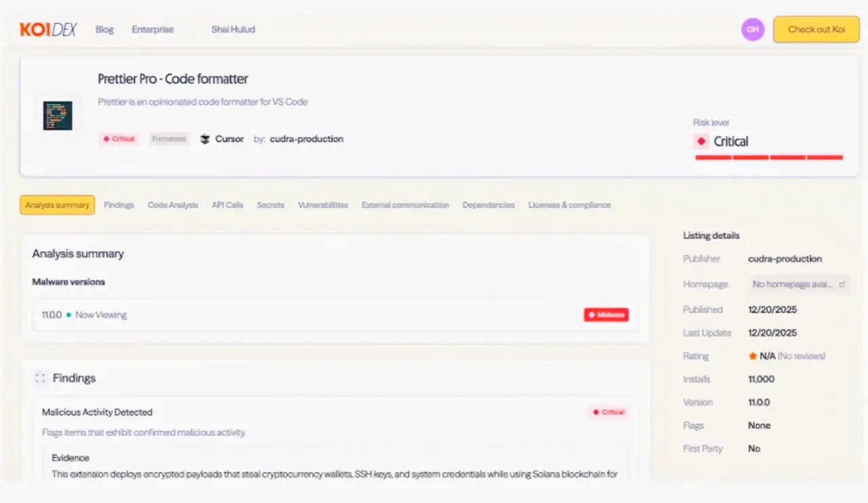Click the red Malware badge
The image size is (868, 503).
coord(606,315)
